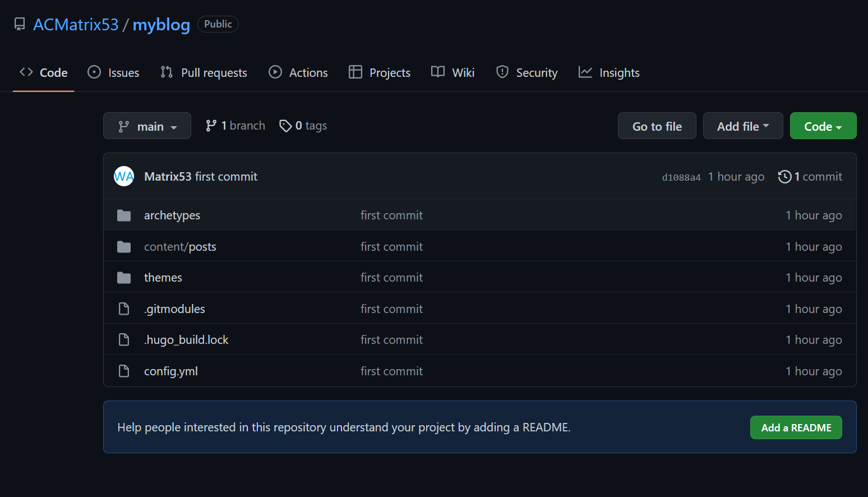View the 1 branch link
Screen dimensions: 868x497
pos(236,126)
